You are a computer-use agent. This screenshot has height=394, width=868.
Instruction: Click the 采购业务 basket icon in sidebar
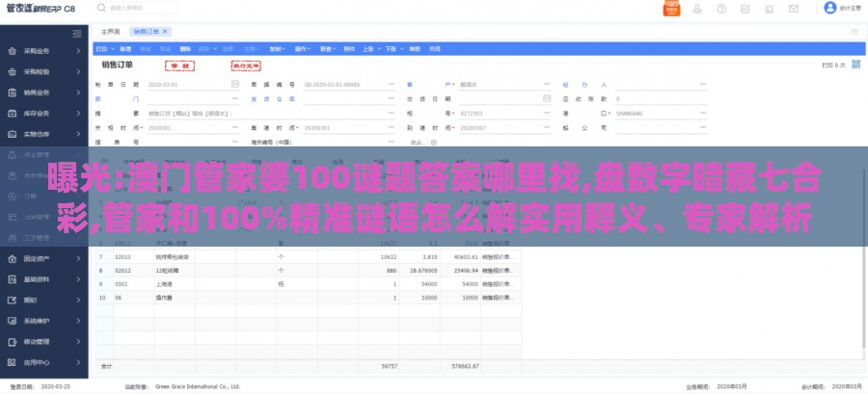(x=12, y=51)
